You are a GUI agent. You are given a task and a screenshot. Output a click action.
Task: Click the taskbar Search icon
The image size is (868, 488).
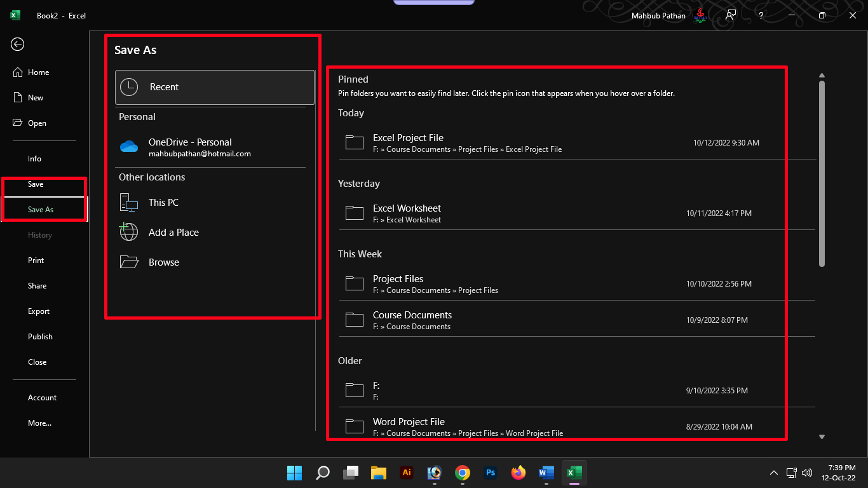[x=323, y=473]
